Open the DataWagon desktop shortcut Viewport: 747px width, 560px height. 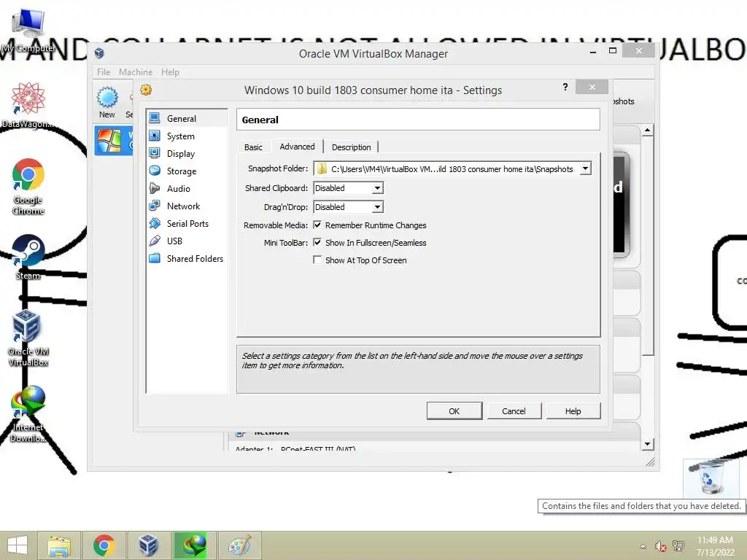pyautogui.click(x=28, y=105)
